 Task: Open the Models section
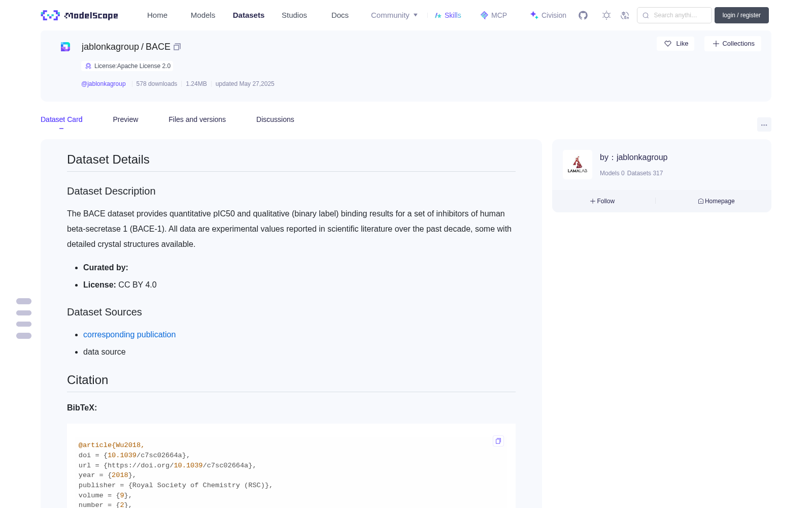pos(203,15)
